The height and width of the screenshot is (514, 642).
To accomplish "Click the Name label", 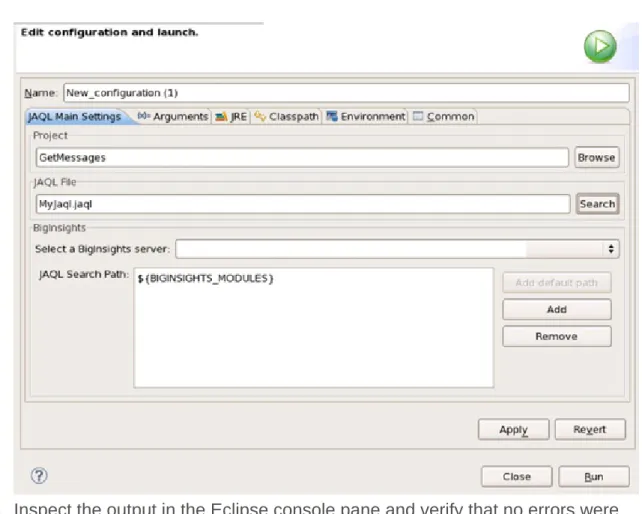I will pos(40,93).
